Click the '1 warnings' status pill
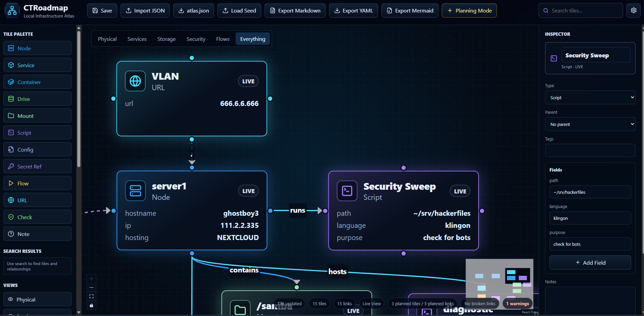The image size is (644, 316). (x=517, y=304)
